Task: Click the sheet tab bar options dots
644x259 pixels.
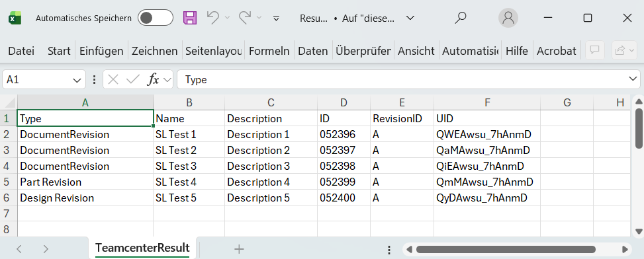Action: (x=389, y=250)
